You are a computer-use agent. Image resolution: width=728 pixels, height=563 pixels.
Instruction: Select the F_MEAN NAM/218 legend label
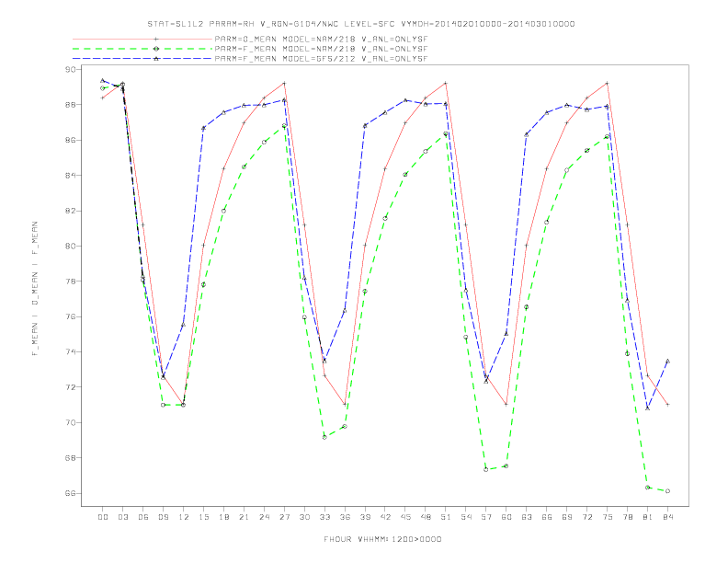(321, 49)
